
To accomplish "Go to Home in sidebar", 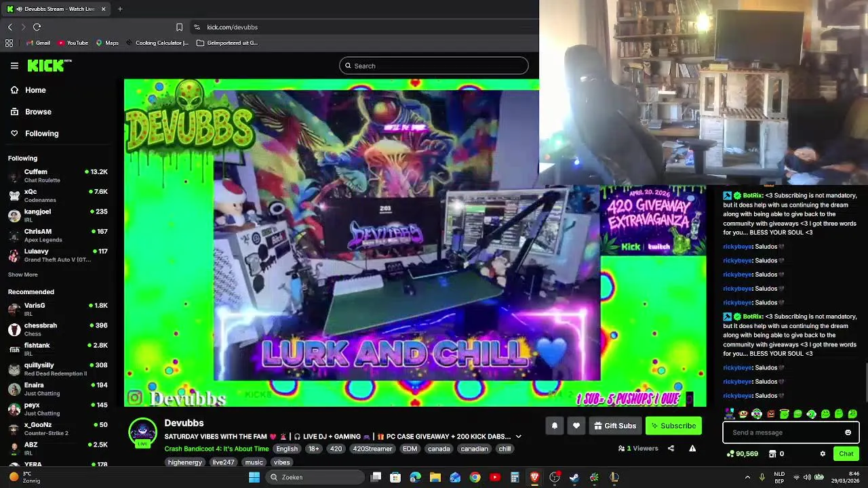I will click(x=28, y=90).
